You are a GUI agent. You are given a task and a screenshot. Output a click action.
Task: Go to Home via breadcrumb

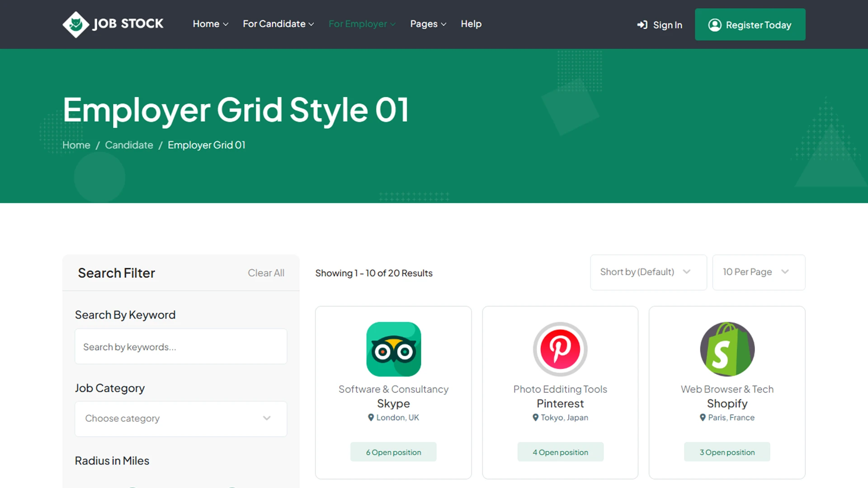76,145
